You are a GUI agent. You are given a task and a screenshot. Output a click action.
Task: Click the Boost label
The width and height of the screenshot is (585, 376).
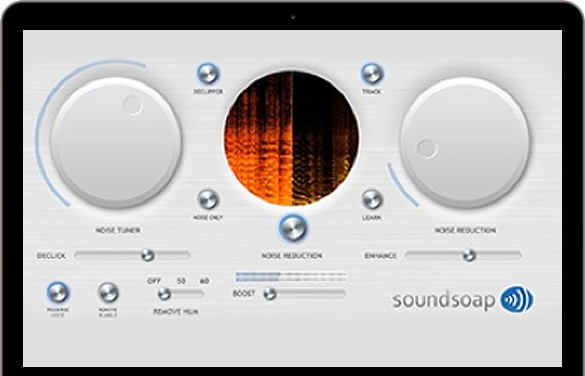point(244,294)
